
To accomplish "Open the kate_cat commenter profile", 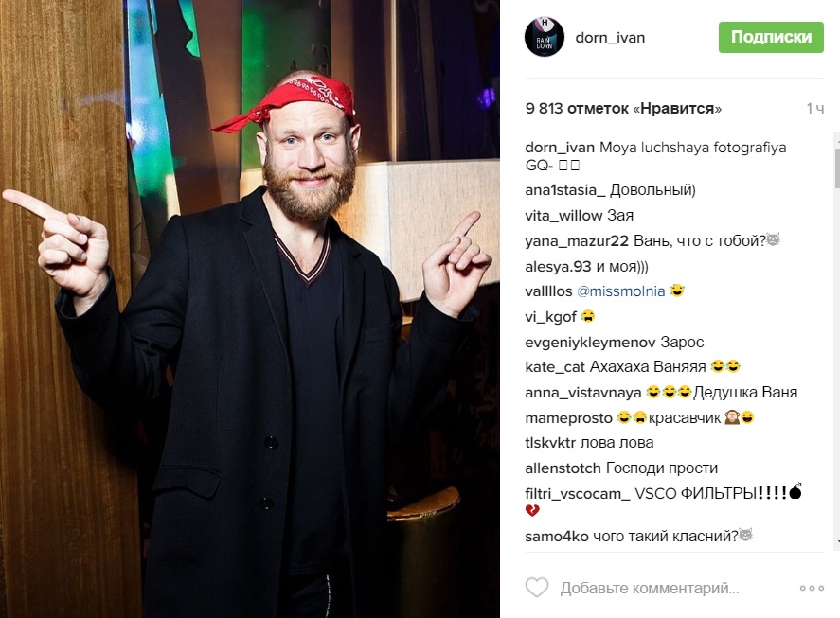I will click(x=555, y=367).
